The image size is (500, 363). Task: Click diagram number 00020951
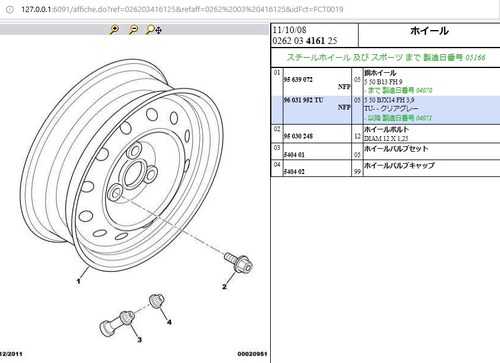[252, 354]
